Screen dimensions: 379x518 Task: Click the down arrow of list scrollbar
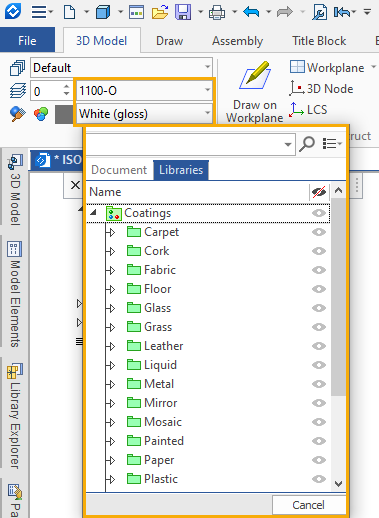pyautogui.click(x=338, y=484)
